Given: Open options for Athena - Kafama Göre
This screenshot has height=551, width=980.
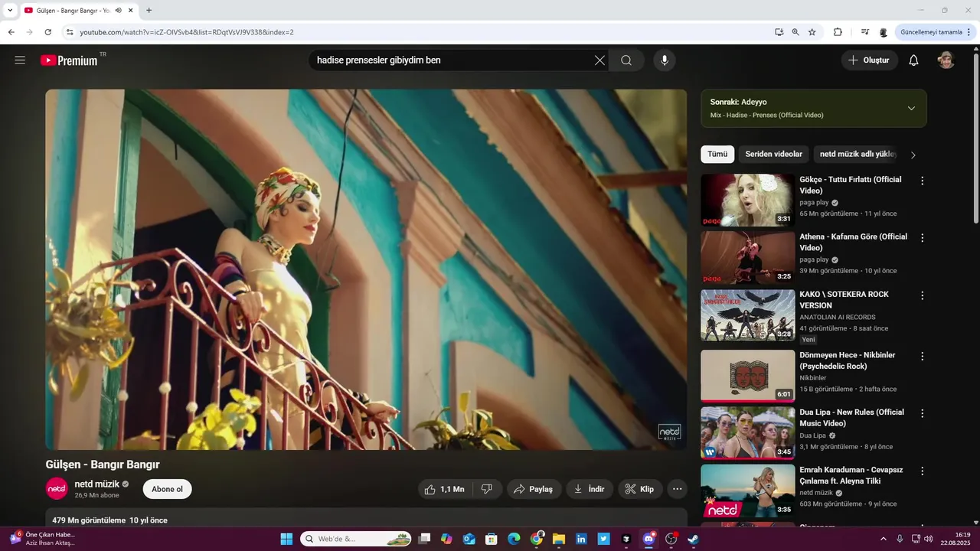Looking at the screenshot, I should tap(922, 238).
